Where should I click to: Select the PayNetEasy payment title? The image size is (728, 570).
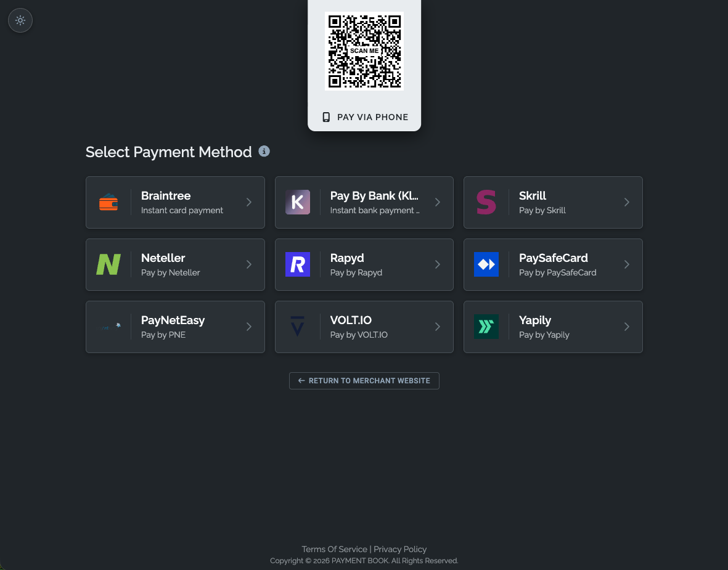(173, 320)
